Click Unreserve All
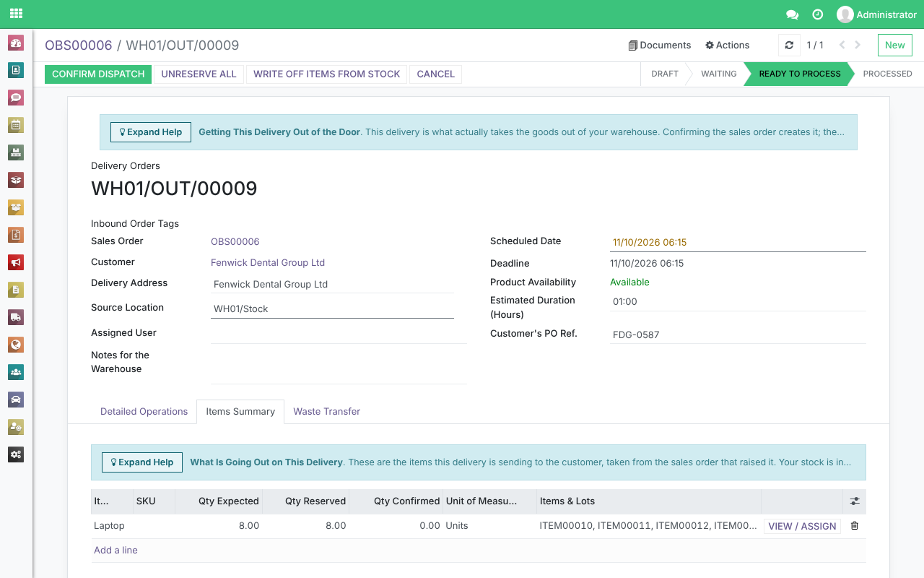The height and width of the screenshot is (578, 924). tap(199, 74)
